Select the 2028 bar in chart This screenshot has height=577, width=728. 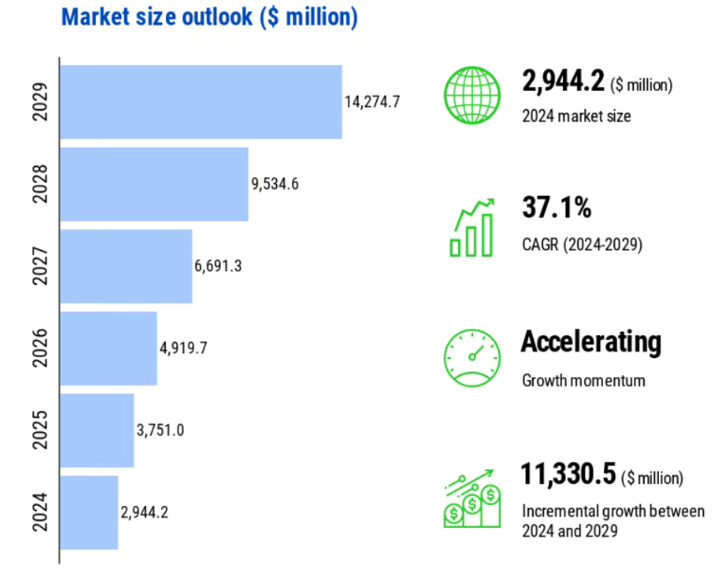click(x=155, y=184)
